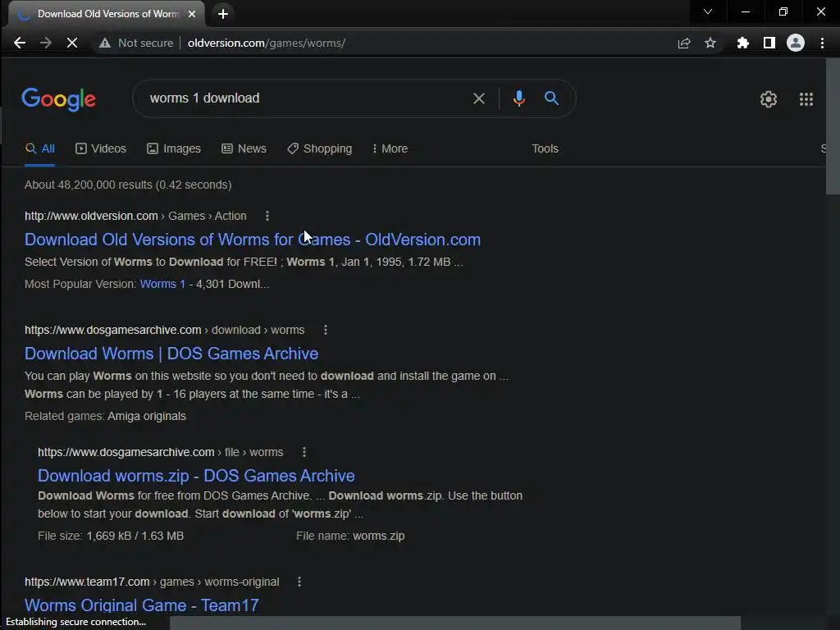Viewport: 840px width, 630px height.
Task: Open the Chrome three-dot menu
Action: (x=822, y=43)
